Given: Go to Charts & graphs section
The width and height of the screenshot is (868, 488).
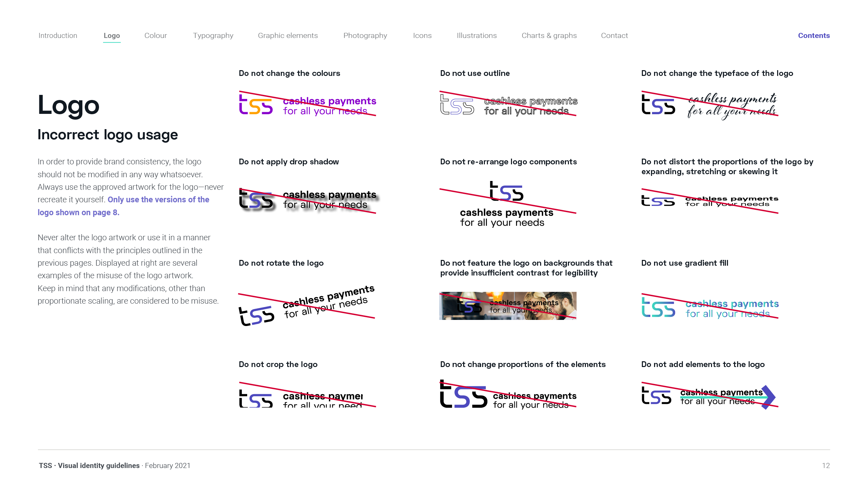Looking at the screenshot, I should click(549, 36).
